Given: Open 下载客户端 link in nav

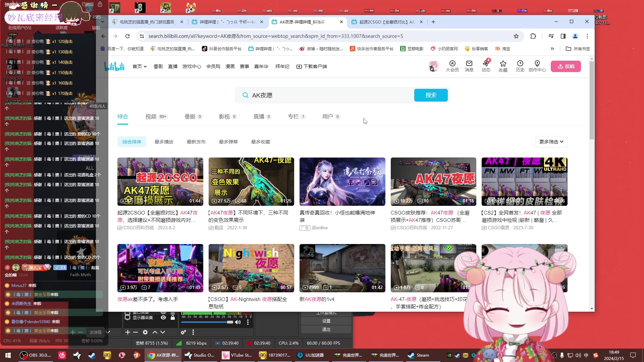Looking at the screenshot, I should click(x=312, y=66).
